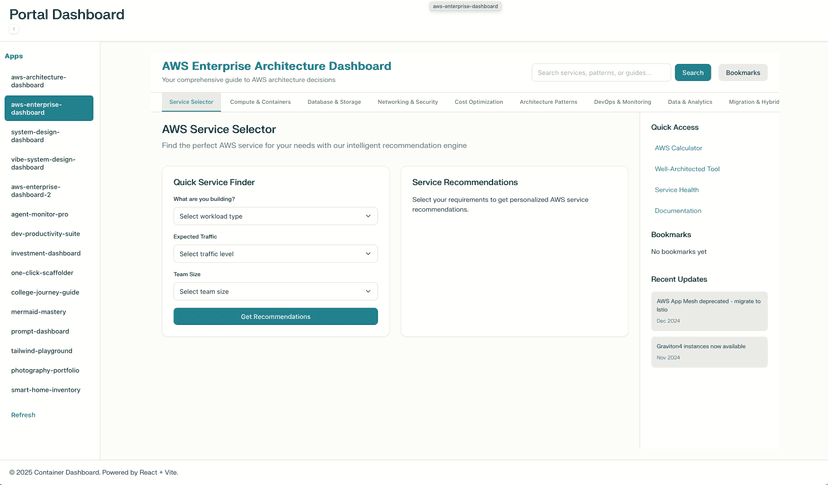Click the Get Recommendations button
This screenshot has height=485, width=828.
276,316
